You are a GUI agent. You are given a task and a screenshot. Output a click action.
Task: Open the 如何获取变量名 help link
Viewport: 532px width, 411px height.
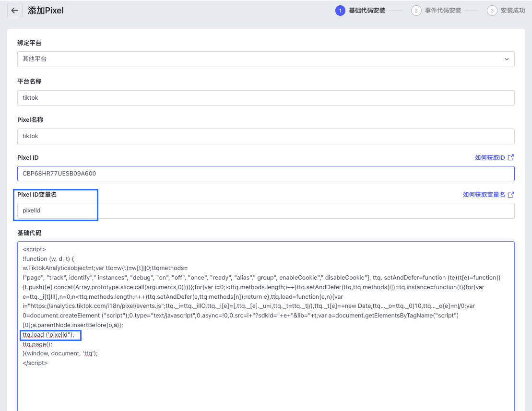pos(484,195)
